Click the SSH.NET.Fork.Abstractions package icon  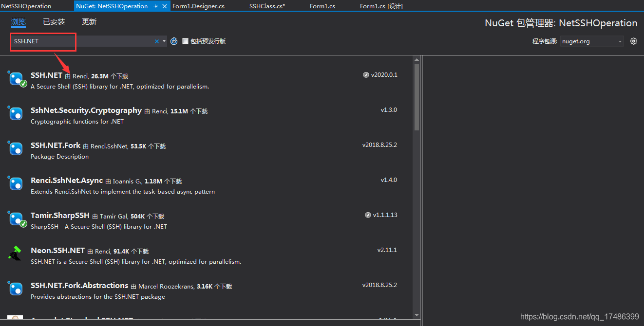[x=16, y=289]
